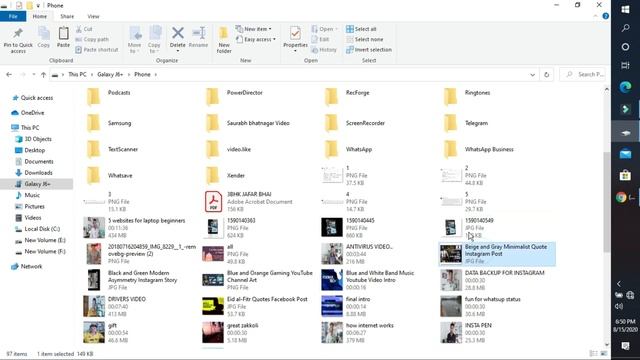Open the WhatsApp Business folder
Screen dimensions: 640x360
click(478, 149)
